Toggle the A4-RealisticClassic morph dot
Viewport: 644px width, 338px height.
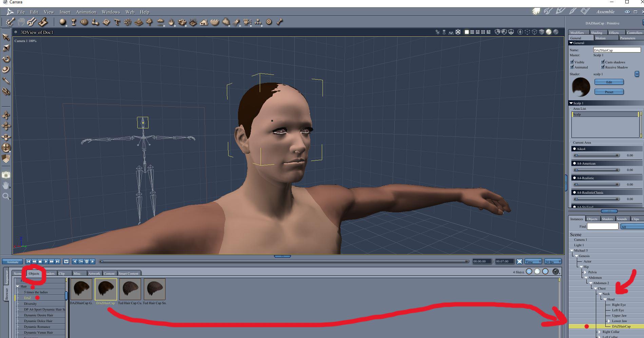[574, 192]
